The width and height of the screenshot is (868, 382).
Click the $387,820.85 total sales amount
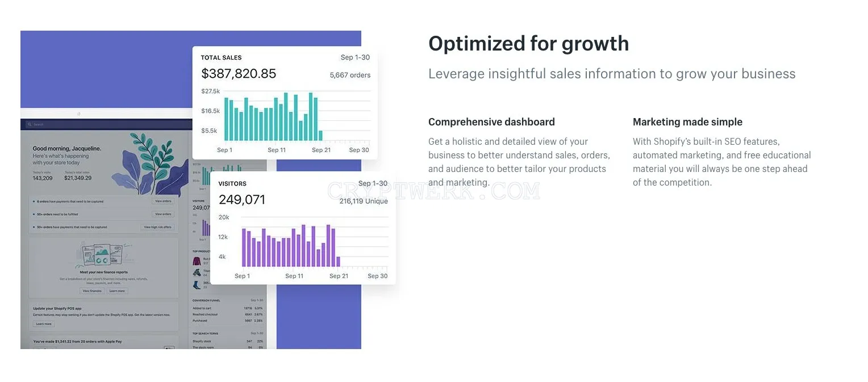239,73
